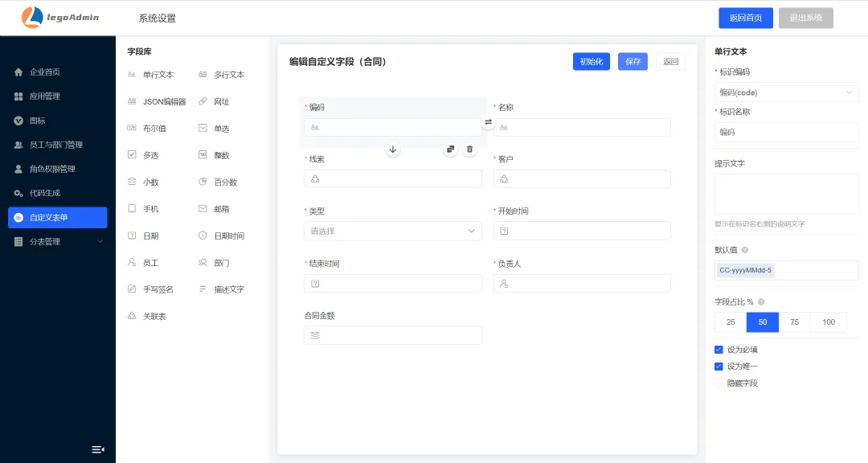Set field width to 75 percent
The width and height of the screenshot is (868, 463).
[794, 322]
